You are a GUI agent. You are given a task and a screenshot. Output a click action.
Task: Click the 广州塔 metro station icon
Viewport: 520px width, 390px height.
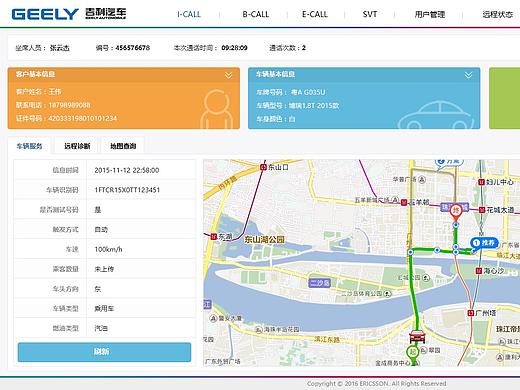coord(471,313)
